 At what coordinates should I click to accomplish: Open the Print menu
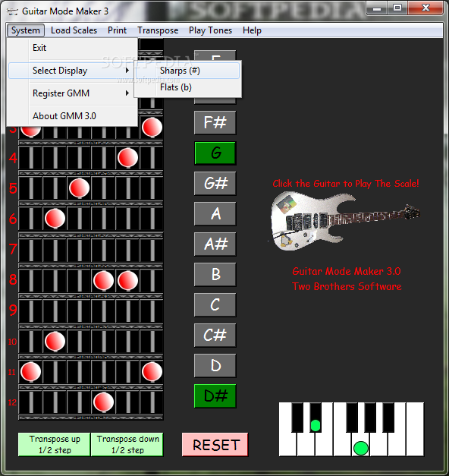pos(117,30)
